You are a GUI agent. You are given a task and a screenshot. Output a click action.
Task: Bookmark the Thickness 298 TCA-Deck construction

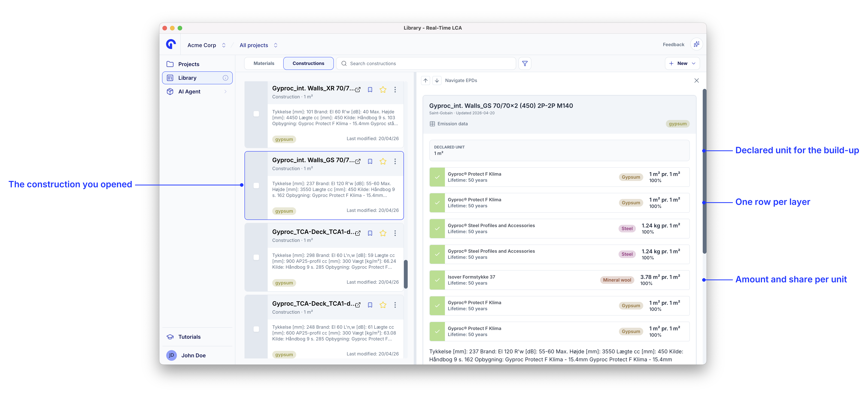point(370,233)
